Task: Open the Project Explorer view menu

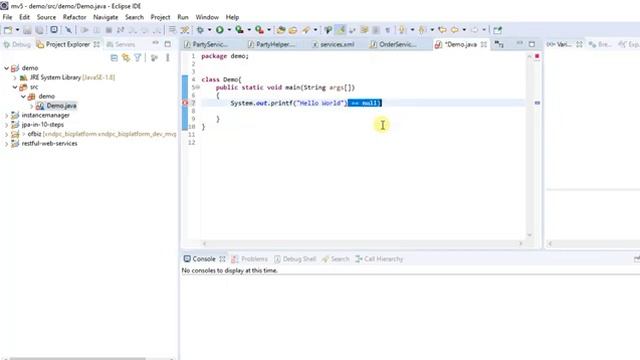Action: 167,58
